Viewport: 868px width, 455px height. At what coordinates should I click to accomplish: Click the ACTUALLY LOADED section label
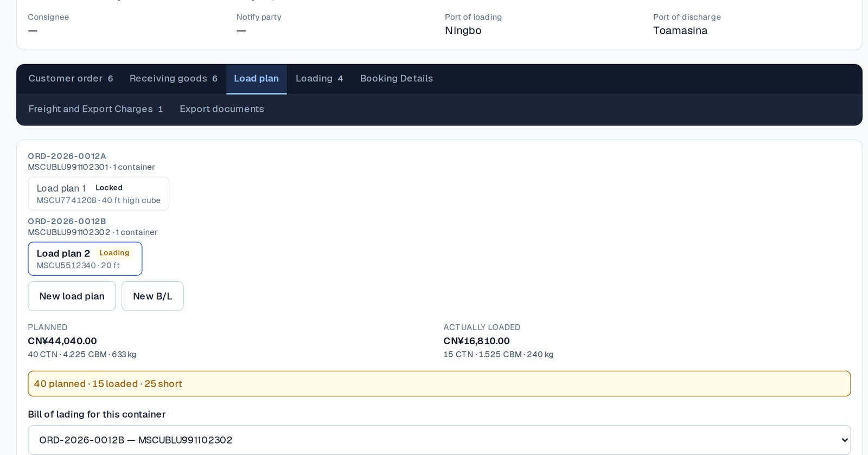(482, 327)
